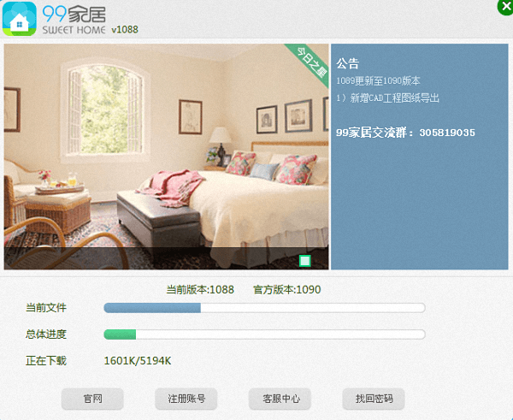Open the 客服中心 customer service button

[280, 399]
